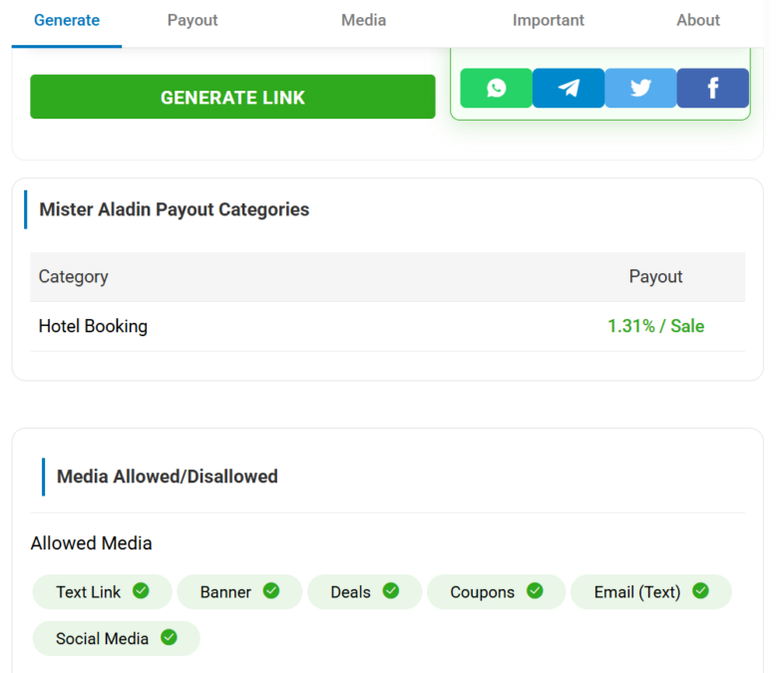Screen dimensions: 784x673
Task: Click the green checkmark beside Coupons
Action: coord(535,591)
